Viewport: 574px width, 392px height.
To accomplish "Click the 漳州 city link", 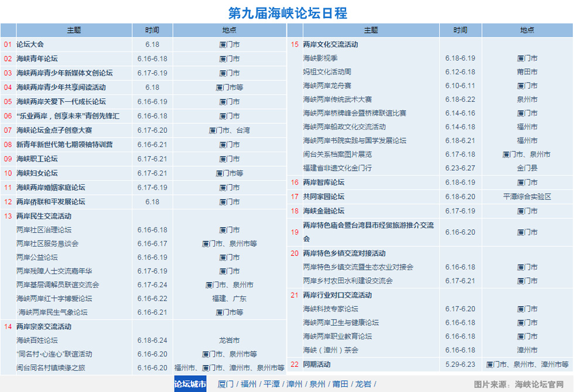I will (295, 384).
